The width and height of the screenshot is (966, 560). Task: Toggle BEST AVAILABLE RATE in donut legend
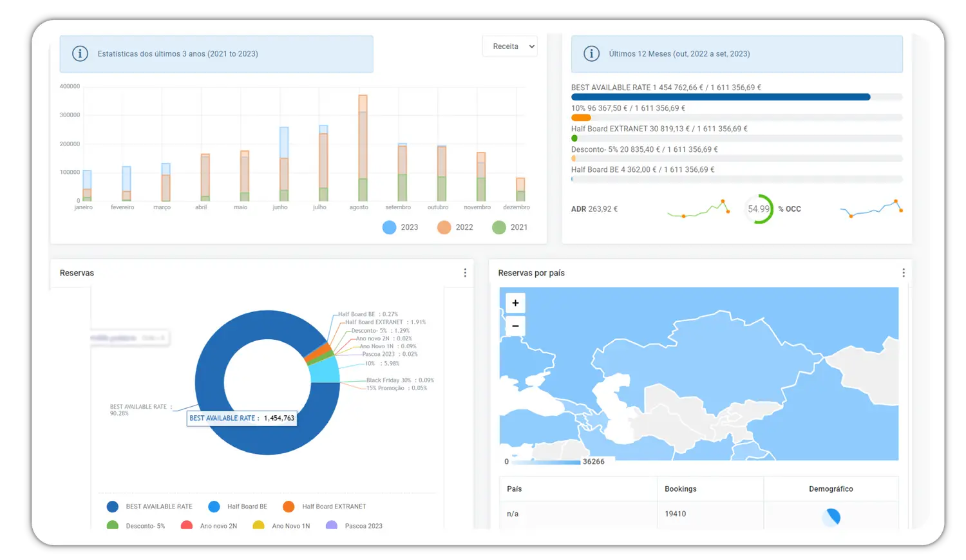click(x=150, y=507)
